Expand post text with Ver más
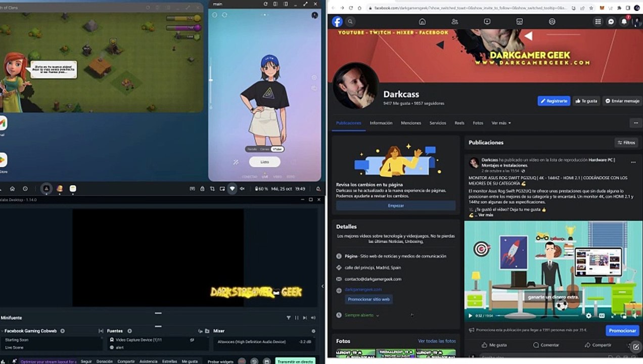643x364 pixels. tap(485, 215)
